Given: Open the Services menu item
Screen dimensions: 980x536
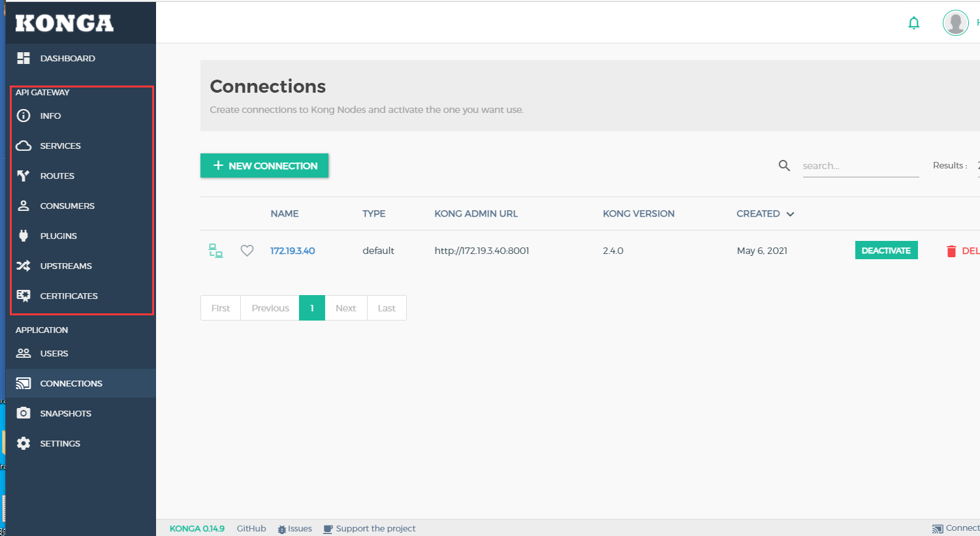Looking at the screenshot, I should pyautogui.click(x=80, y=146).
